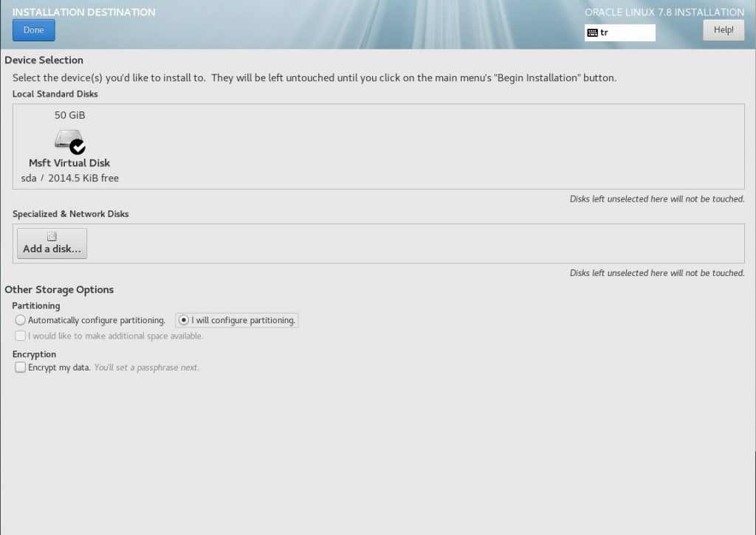The height and width of the screenshot is (535, 756).
Task: Click the Other Storage Options heading
Action: point(59,290)
